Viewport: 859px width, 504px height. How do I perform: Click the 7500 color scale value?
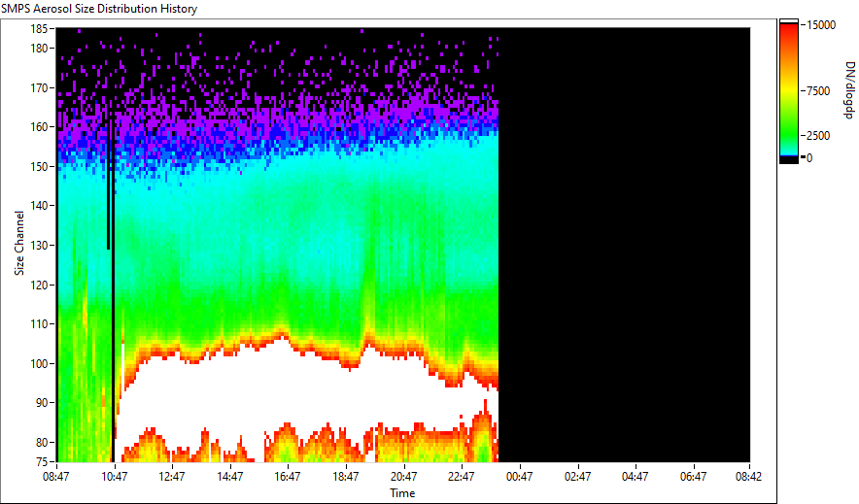click(818, 91)
